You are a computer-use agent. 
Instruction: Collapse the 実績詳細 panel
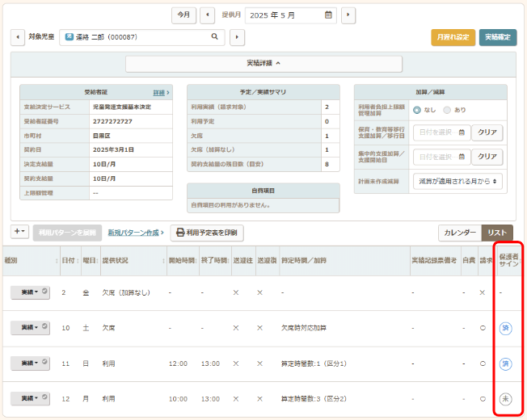coord(263,62)
